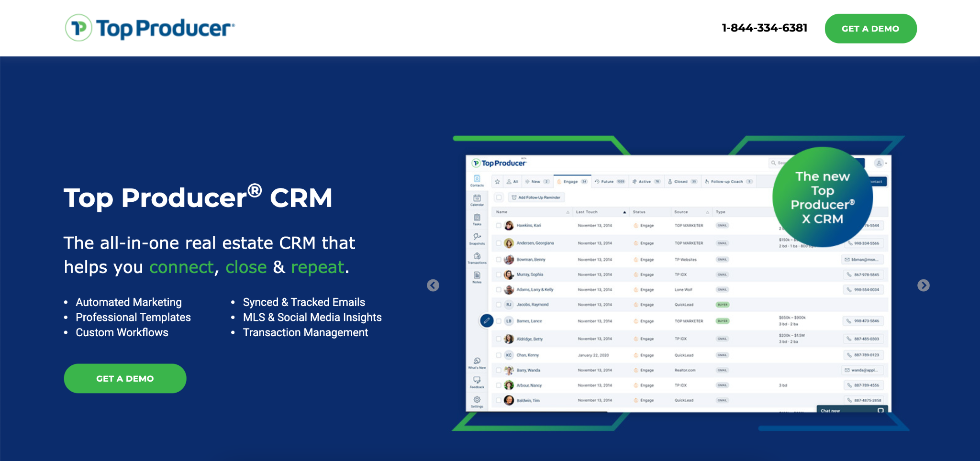Click the GET A DEMO button below the feature list
Viewport: 980px width, 461px height.
pyautogui.click(x=125, y=378)
